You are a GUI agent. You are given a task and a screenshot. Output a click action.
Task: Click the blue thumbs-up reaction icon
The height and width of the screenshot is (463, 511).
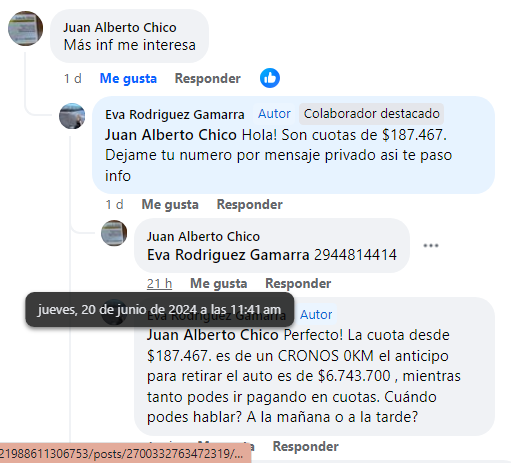click(x=270, y=78)
